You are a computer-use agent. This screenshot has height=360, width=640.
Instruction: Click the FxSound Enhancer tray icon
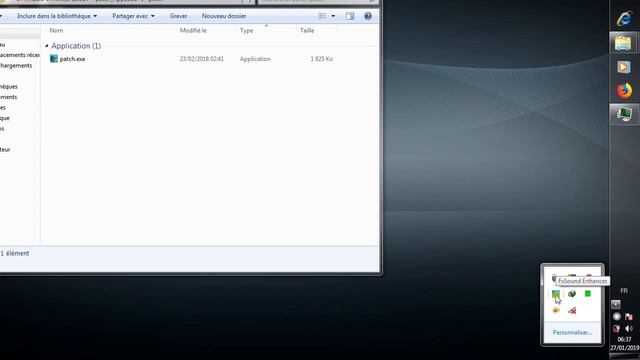(x=556, y=294)
